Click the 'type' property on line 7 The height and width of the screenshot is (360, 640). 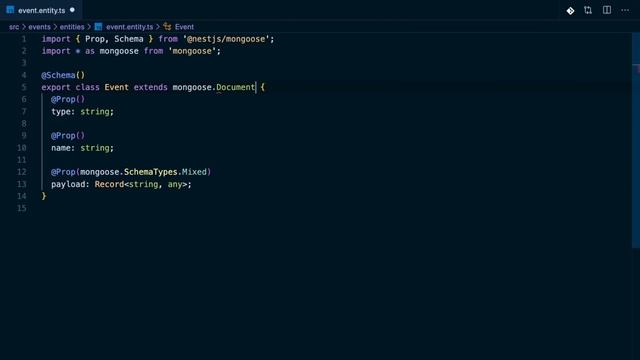pyautogui.click(x=61, y=111)
